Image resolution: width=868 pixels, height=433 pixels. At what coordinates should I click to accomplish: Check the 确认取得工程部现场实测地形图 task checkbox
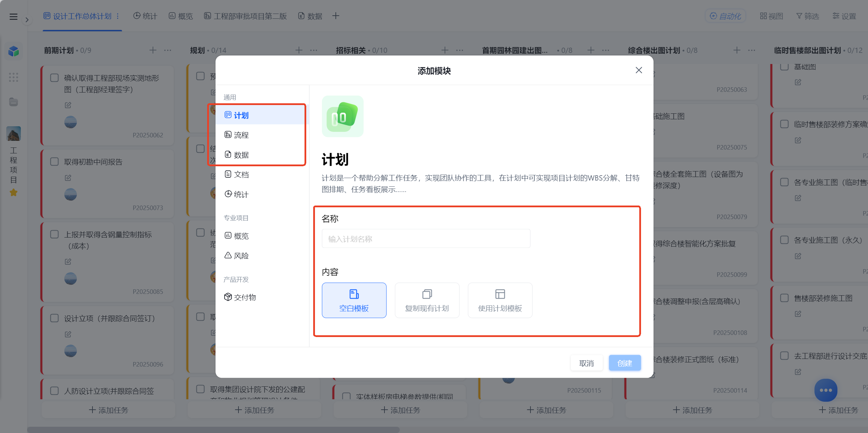click(55, 78)
